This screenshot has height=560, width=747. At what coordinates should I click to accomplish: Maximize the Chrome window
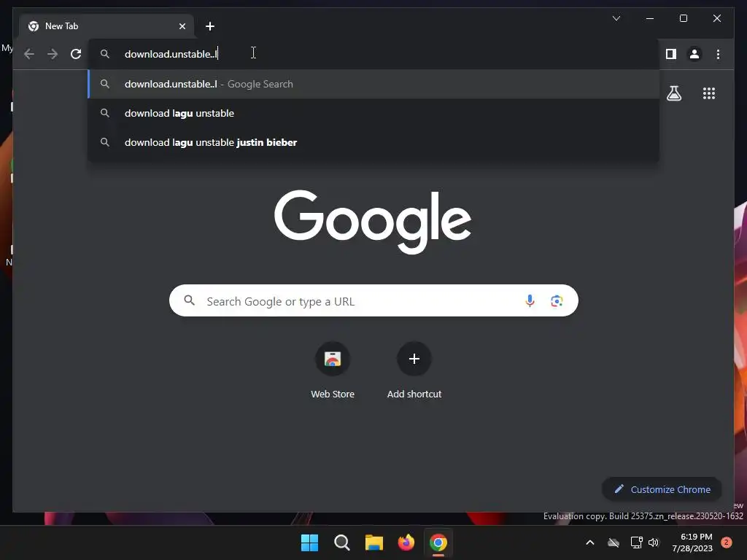pos(683,18)
